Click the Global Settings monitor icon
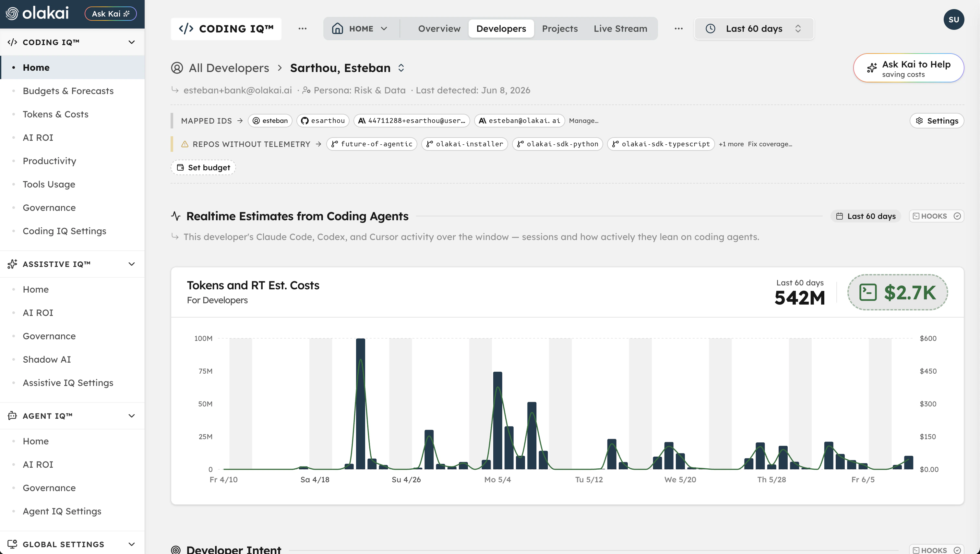This screenshot has height=554, width=980. 12,544
